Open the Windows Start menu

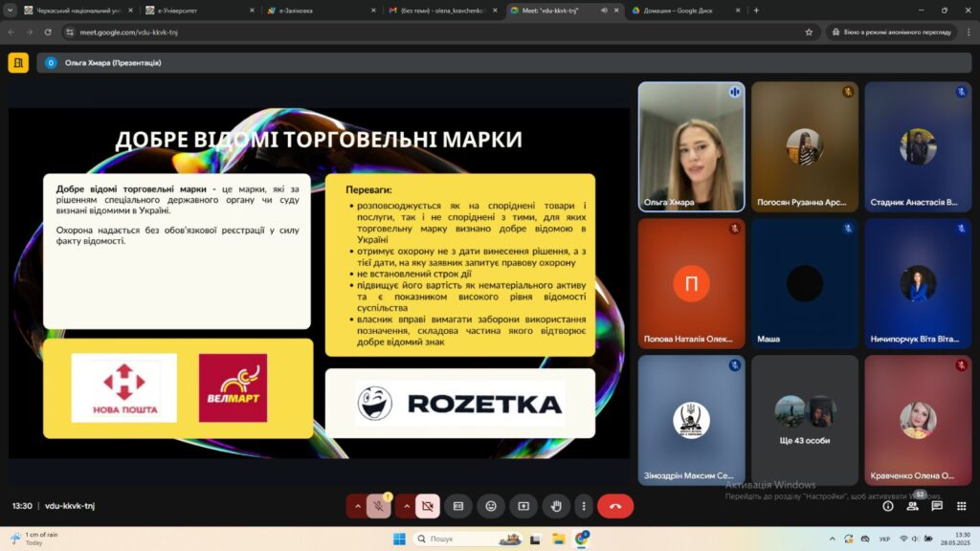pos(399,539)
